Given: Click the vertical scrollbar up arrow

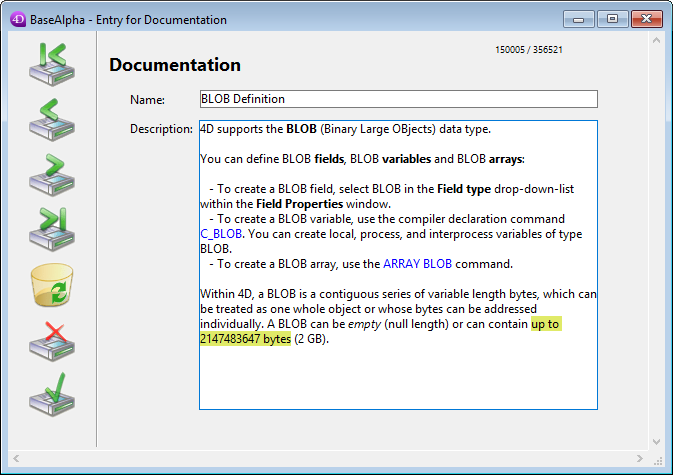Looking at the screenshot, I should 657,42.
